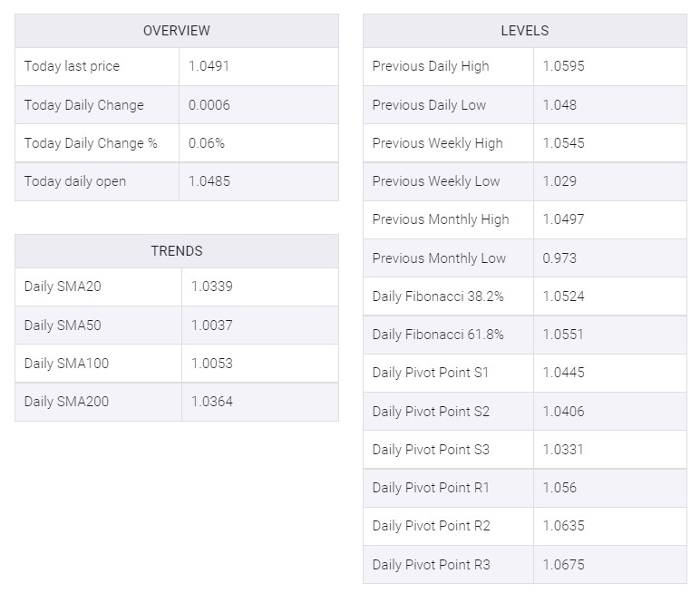Select the Daily SMA100 row label
700x593 pixels.
[x=66, y=364]
